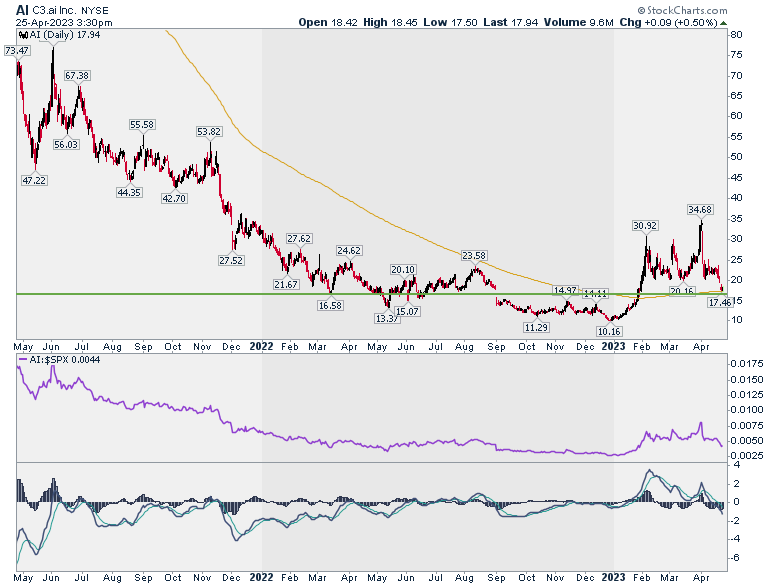Click the NYSE exchange label
The height and width of the screenshot is (586, 780).
coord(97,10)
